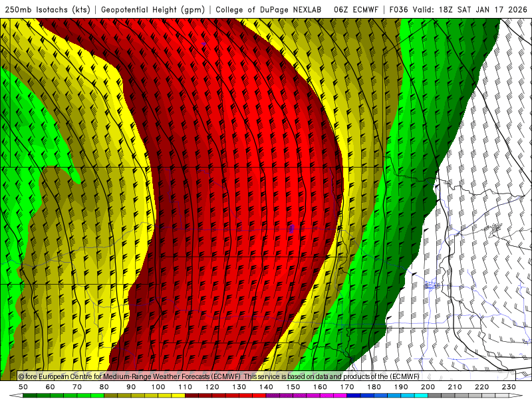532x399 pixels.
Task: Click the legend value 220
Action: (481, 387)
